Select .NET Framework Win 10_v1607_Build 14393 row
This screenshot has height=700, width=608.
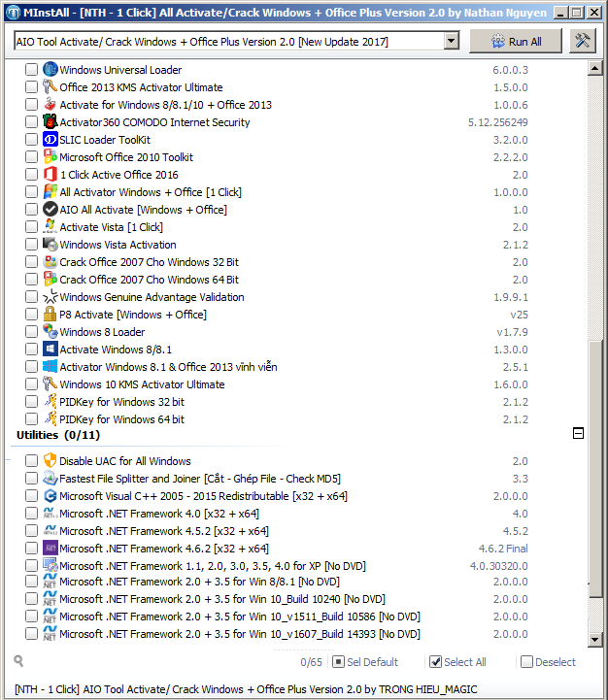pyautogui.click(x=277, y=633)
